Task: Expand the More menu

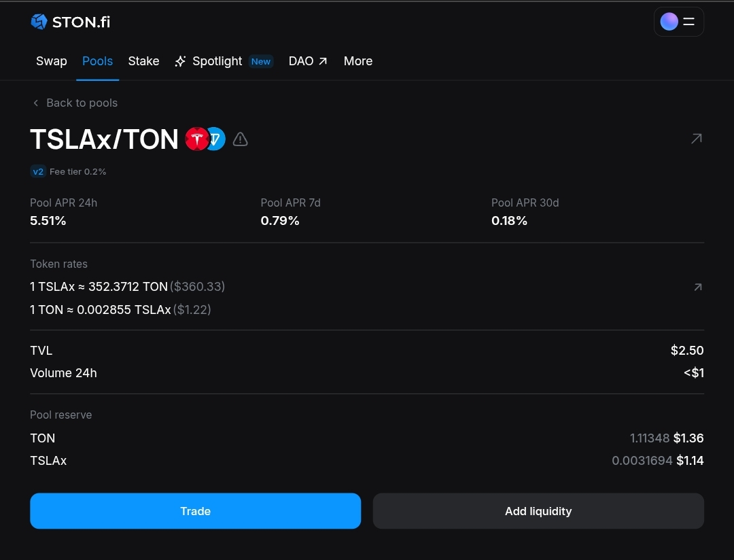Action: tap(358, 61)
